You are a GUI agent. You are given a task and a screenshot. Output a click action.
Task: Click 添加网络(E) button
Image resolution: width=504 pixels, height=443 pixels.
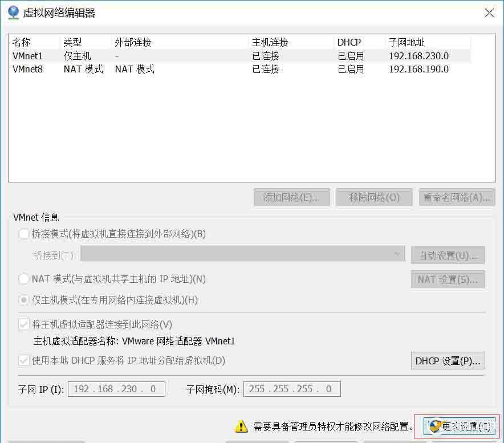[291, 197]
